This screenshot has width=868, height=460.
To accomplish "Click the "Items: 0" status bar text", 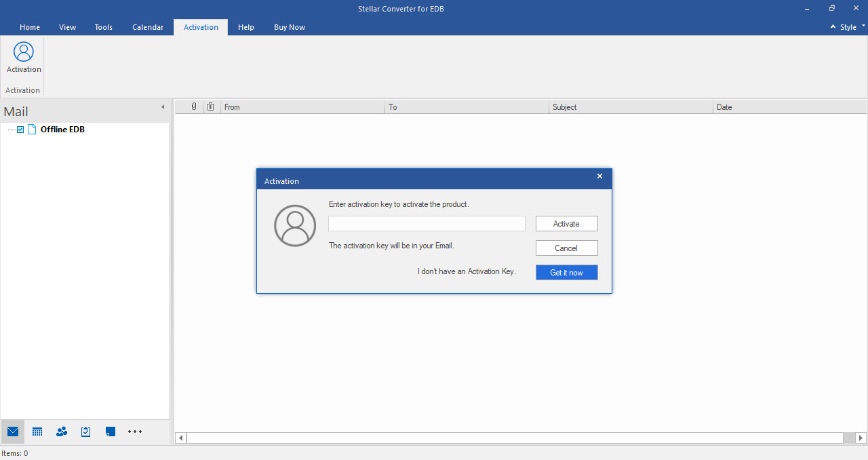I will click(15, 453).
